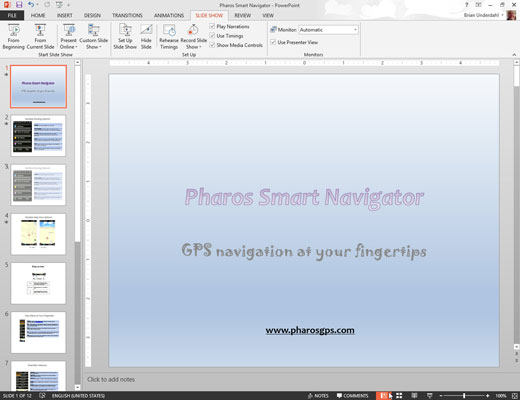Image resolution: width=520 pixels, height=400 pixels.
Task: Switch to Slide Sorter view
Action: tap(399, 396)
